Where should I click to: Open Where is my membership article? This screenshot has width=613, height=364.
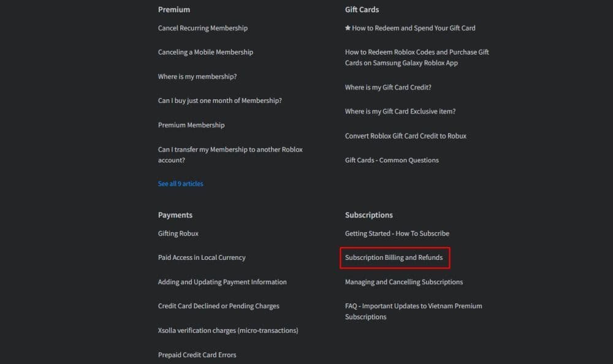pos(196,76)
